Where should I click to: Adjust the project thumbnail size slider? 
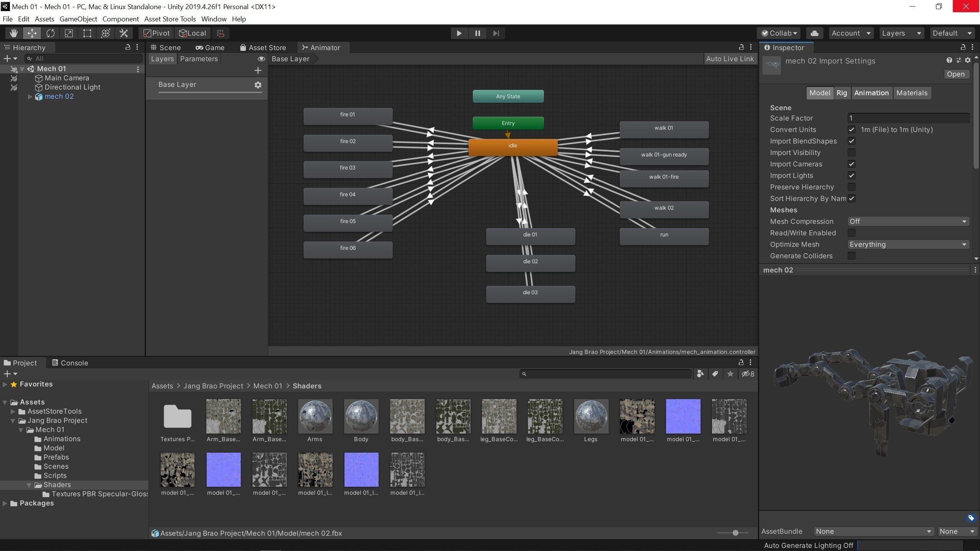(735, 533)
